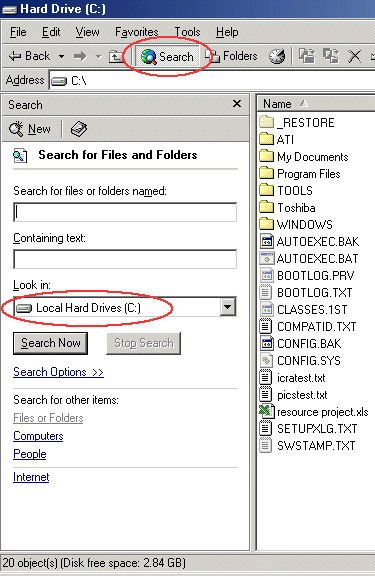The height and width of the screenshot is (576, 375).
Task: Click the History clock icon
Action: pyautogui.click(x=277, y=56)
